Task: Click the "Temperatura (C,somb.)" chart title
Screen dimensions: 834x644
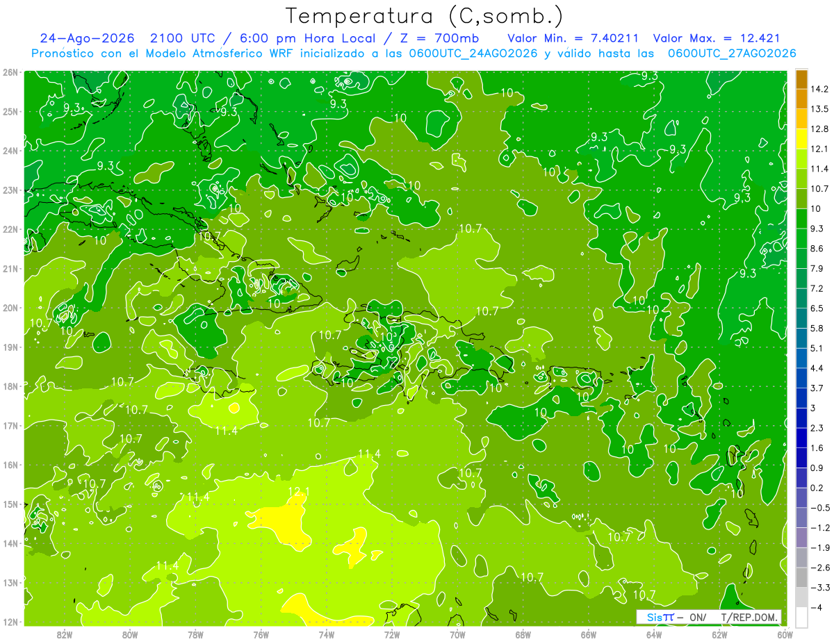Action: 424,15
